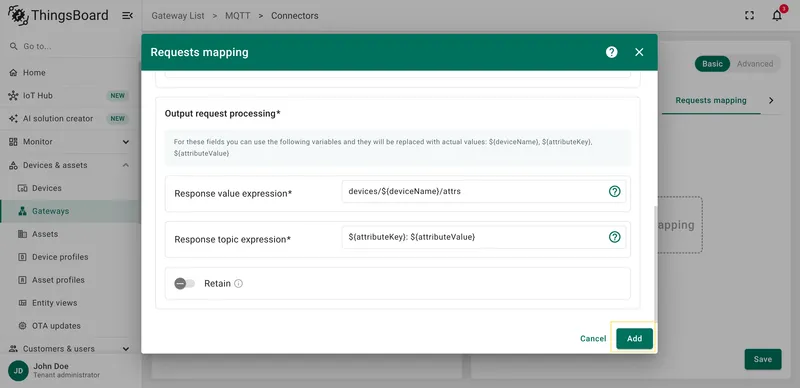Click the Gateways icon
Image resolution: width=800 pixels, height=388 pixels.
click(22, 211)
